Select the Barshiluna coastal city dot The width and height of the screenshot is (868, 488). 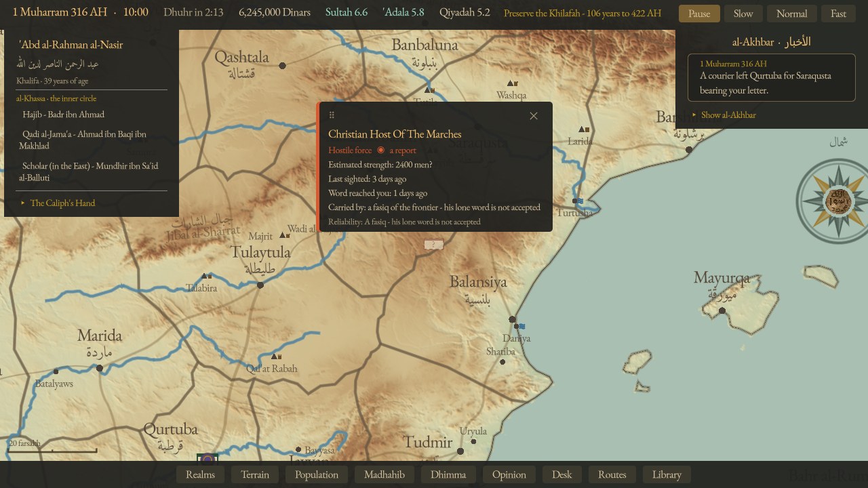tap(689, 150)
